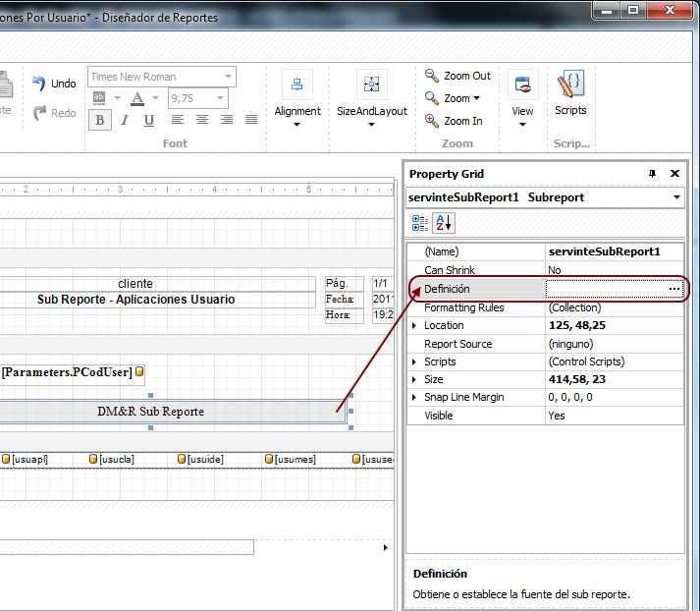Toggle italic formatting
This screenshot has width=700, height=611.
[x=125, y=121]
